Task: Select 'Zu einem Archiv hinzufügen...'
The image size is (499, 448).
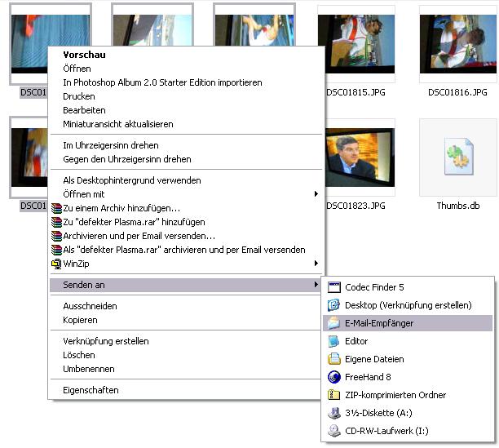Action: pos(186,208)
